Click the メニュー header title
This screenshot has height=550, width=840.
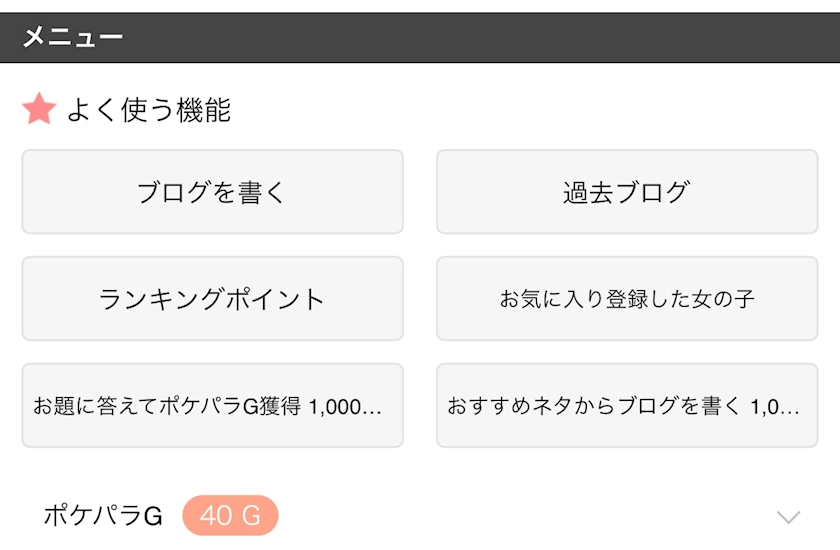coord(72,38)
